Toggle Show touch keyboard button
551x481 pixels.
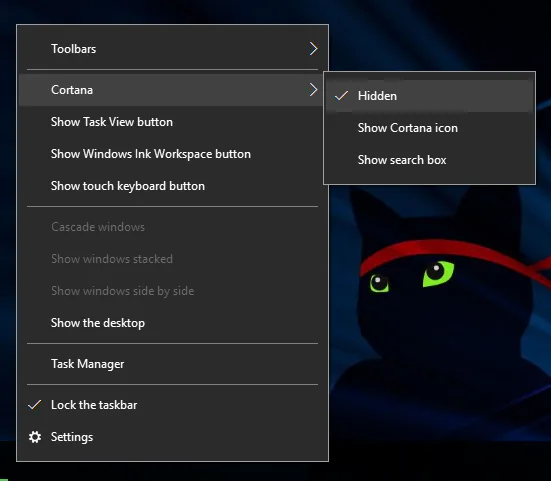(173, 186)
